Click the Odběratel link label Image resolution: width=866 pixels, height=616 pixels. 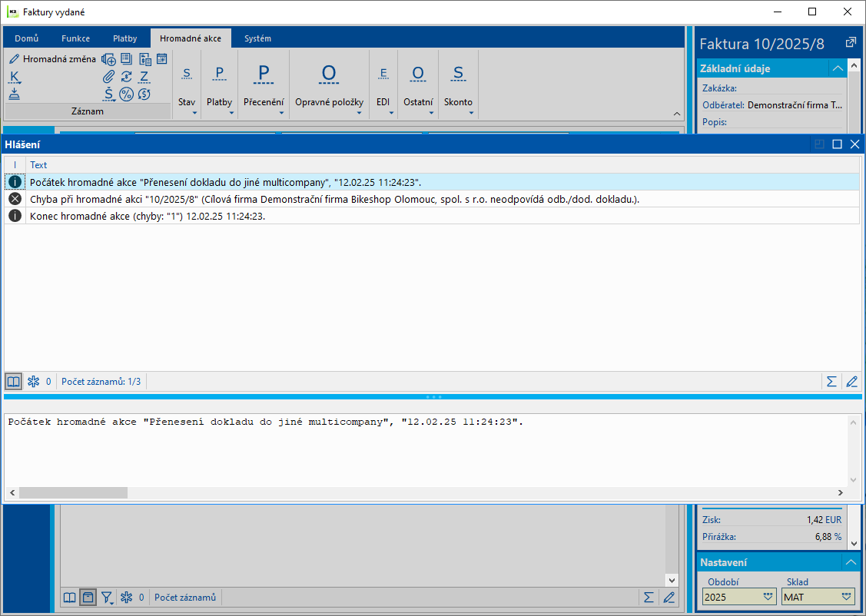723,105
